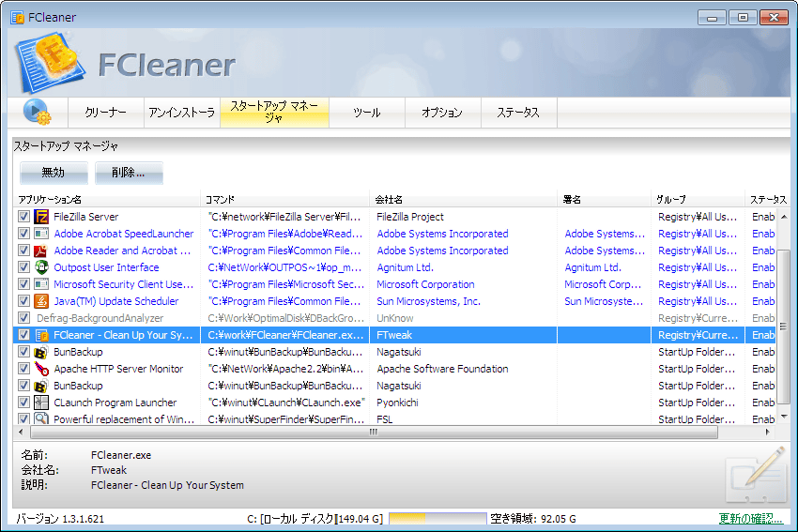Click the Apache HTTP Server Monitor icon
The width and height of the screenshot is (798, 532).
click(41, 369)
